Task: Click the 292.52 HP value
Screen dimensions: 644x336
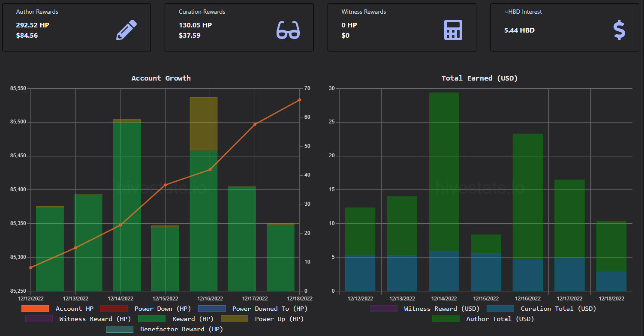Action: (33, 25)
